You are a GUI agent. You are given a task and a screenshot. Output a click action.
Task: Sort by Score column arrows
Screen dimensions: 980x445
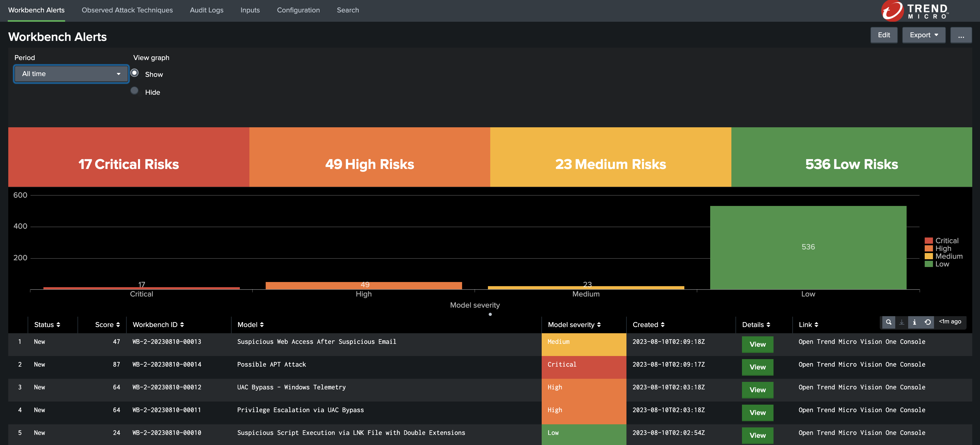coord(118,325)
